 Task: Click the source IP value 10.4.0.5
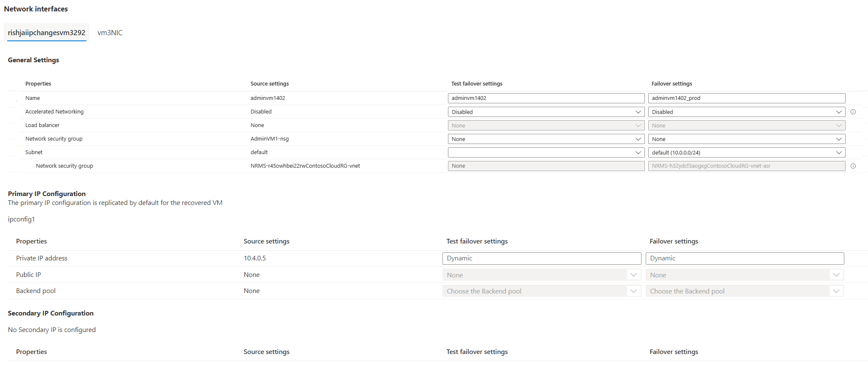pos(254,258)
